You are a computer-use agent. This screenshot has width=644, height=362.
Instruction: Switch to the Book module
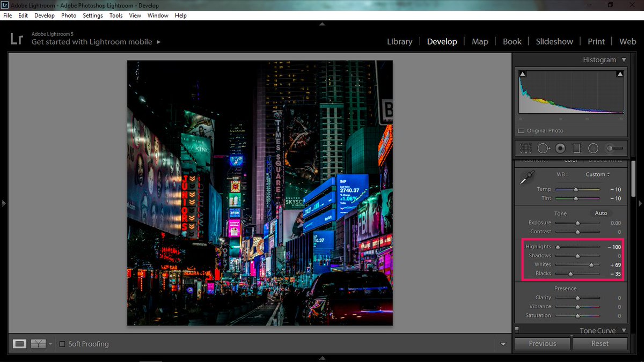[x=512, y=41]
